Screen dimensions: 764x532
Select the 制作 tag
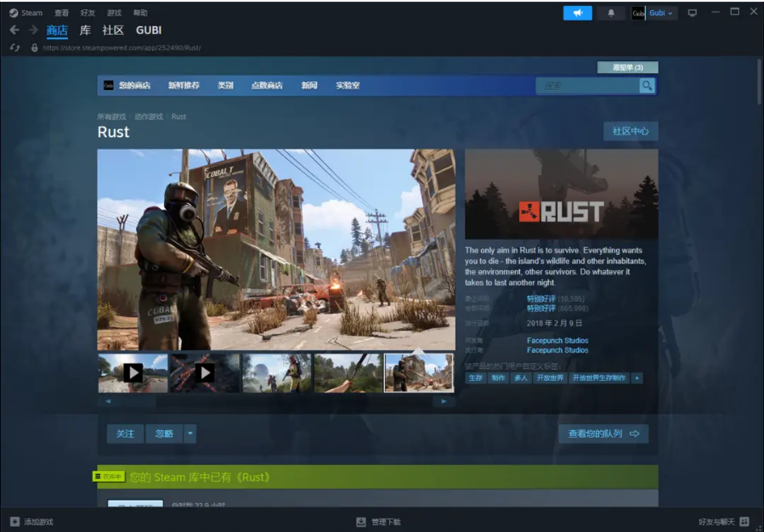point(498,378)
